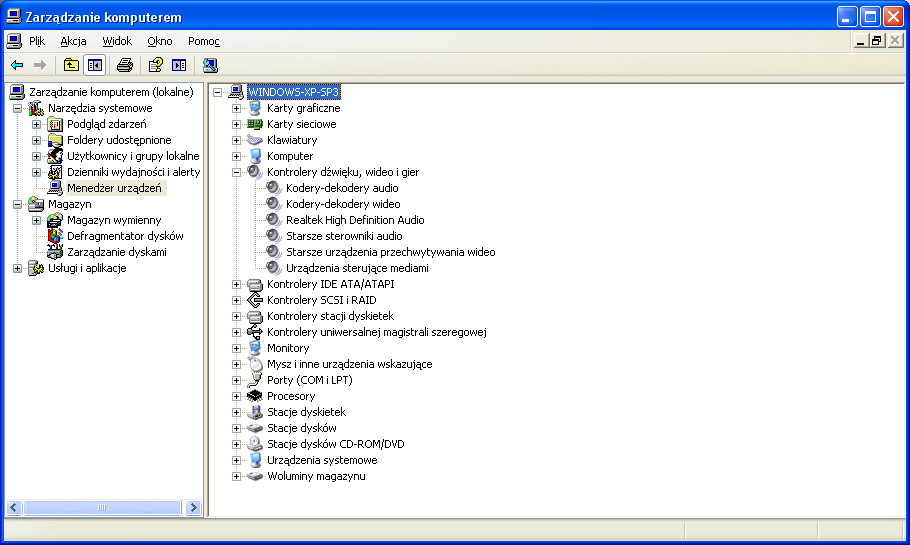Open the Akcja menu

tap(73, 41)
